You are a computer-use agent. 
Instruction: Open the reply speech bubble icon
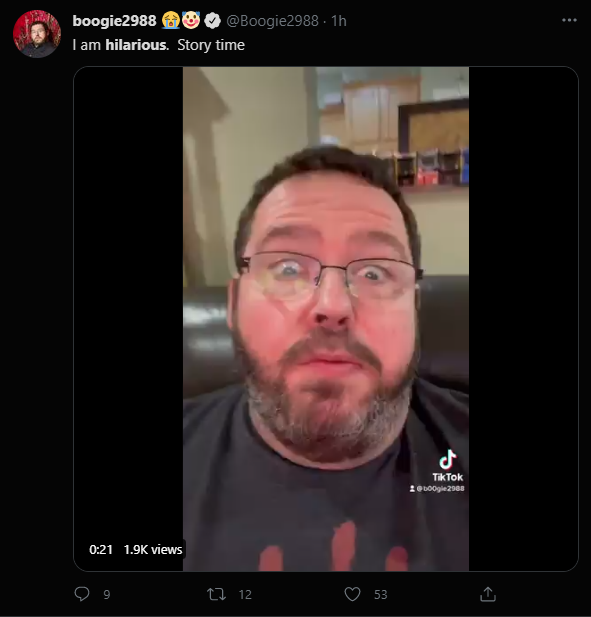point(82,594)
